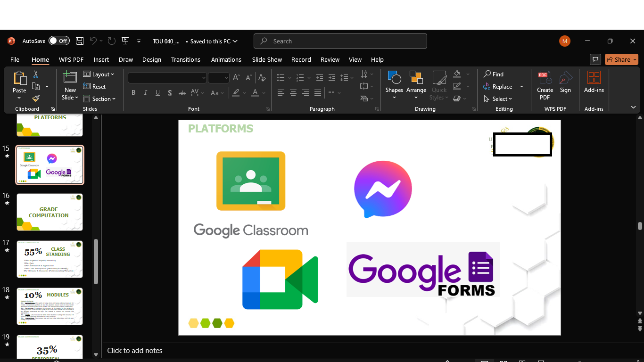The height and width of the screenshot is (362, 644).
Task: Toggle AutoSave switch on
Action: point(59,41)
